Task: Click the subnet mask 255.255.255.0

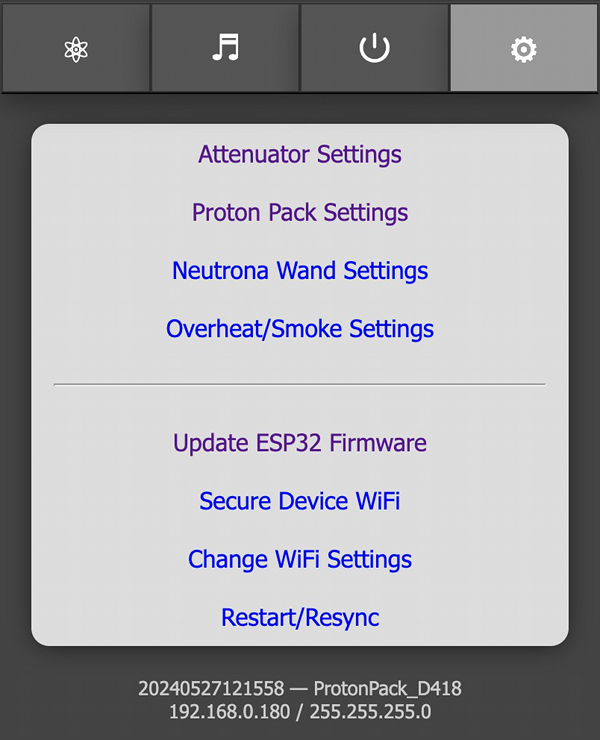Action: point(370,712)
